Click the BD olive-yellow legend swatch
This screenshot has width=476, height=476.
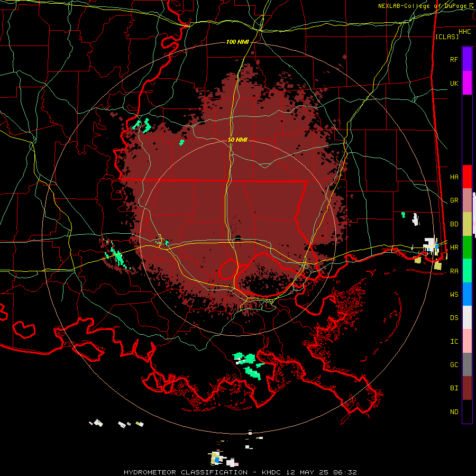click(x=467, y=224)
